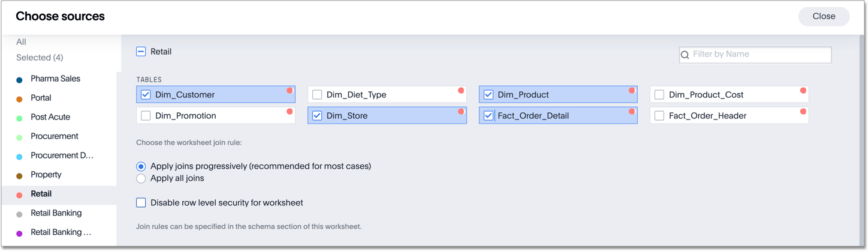
Task: Click the red dot on Fact_Order_Header tile
Action: (803, 112)
